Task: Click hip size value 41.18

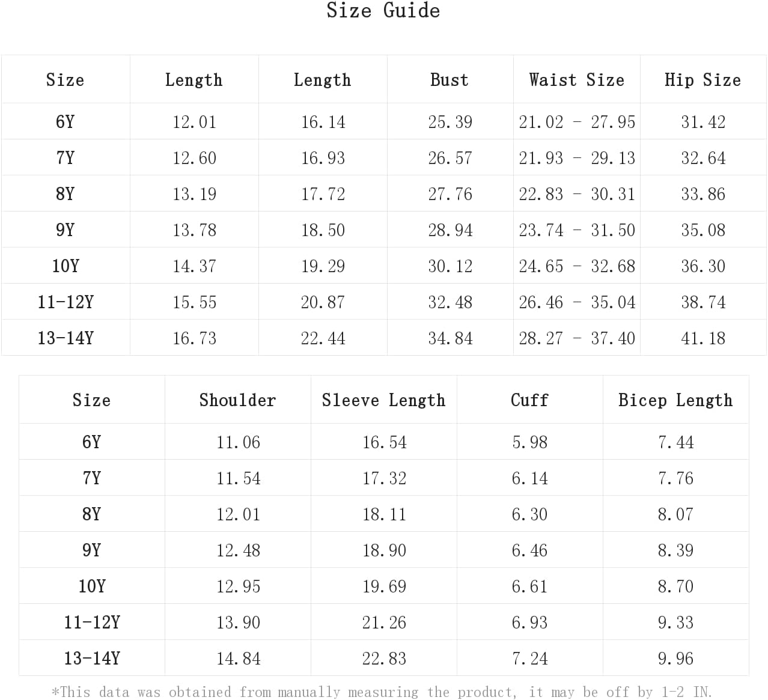Action: [703, 338]
